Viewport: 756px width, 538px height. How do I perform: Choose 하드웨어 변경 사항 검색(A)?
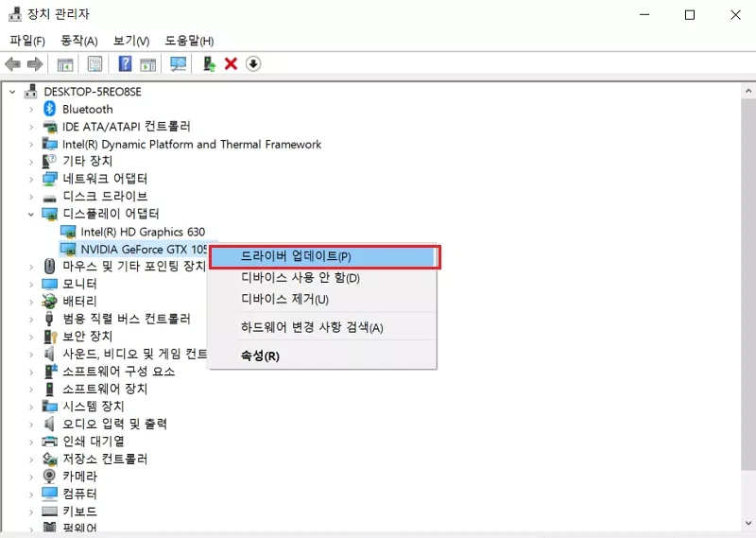point(322,328)
